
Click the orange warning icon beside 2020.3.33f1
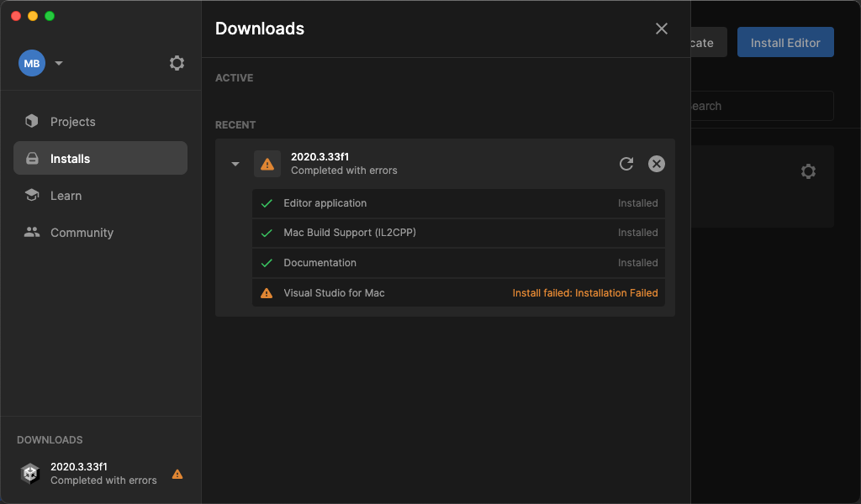(267, 164)
